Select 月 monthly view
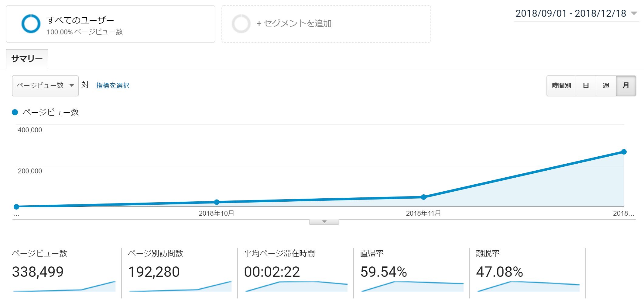The width and height of the screenshot is (644, 299). (626, 86)
